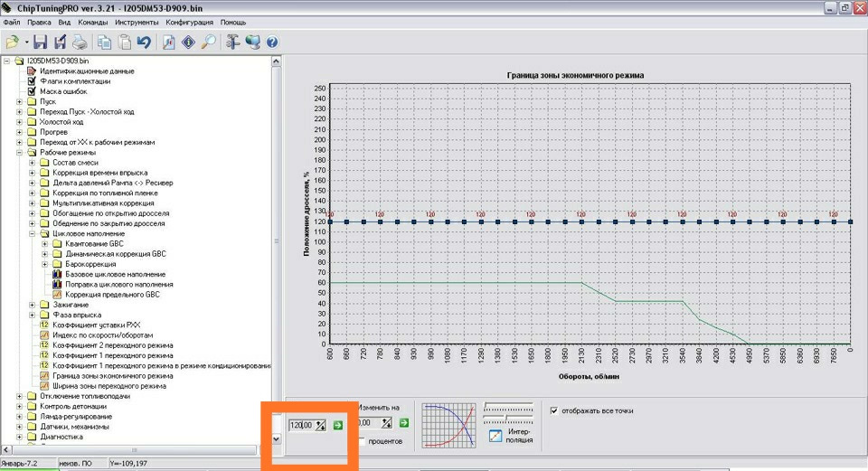Click the blue Help question mark icon
868x471 pixels.
tap(271, 42)
